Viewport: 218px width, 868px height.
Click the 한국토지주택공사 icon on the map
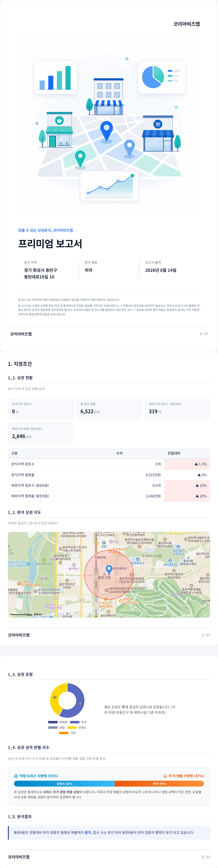(x=36, y=591)
